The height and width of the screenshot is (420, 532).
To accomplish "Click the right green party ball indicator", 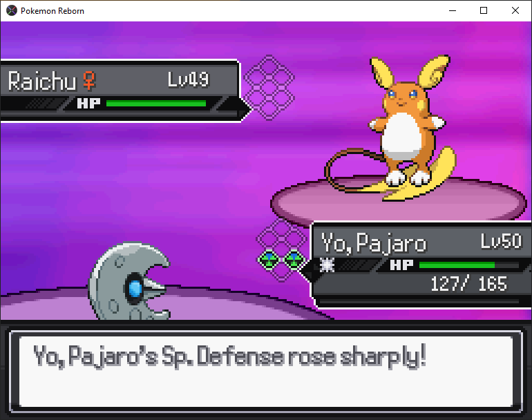I will point(294,260).
